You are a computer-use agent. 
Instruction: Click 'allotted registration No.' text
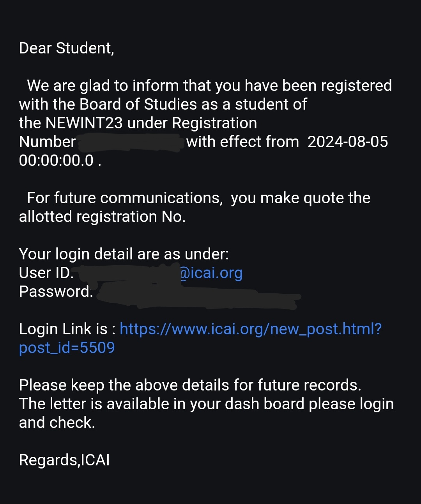pos(102,217)
